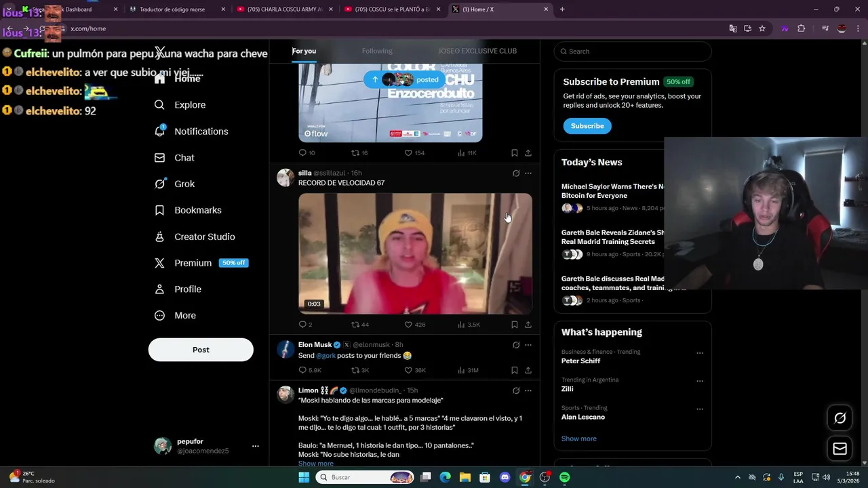Open the taskbar volume control
Screen dimensions: 868x488
click(826, 477)
